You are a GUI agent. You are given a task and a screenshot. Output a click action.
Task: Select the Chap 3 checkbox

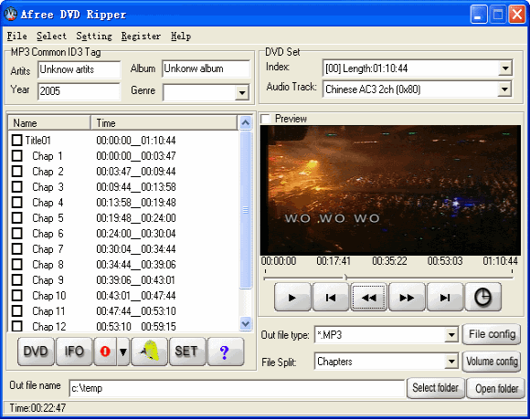click(x=16, y=186)
